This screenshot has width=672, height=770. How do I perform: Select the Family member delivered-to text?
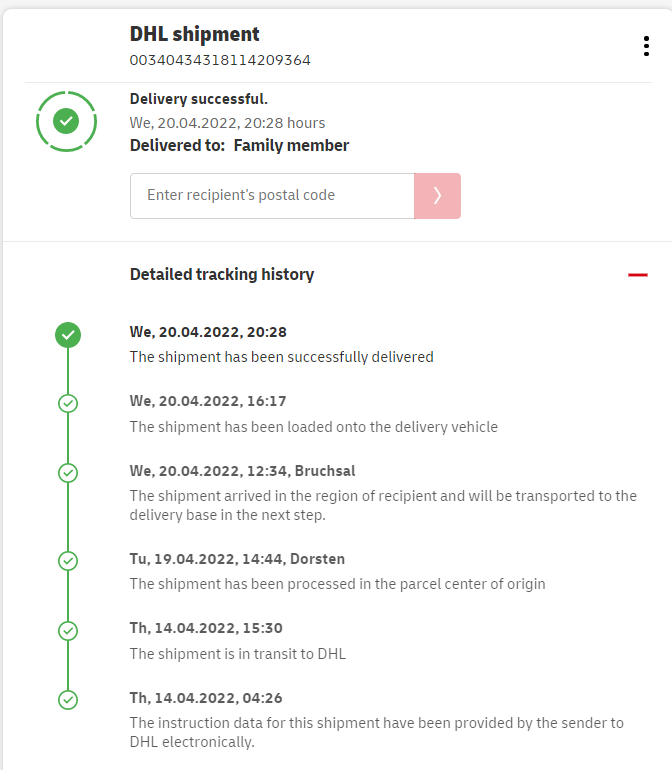(291, 146)
